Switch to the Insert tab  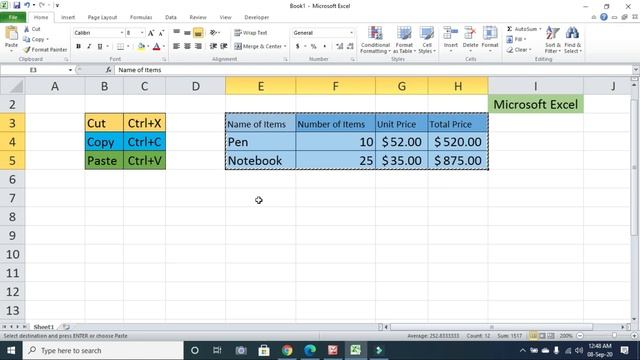(68, 18)
